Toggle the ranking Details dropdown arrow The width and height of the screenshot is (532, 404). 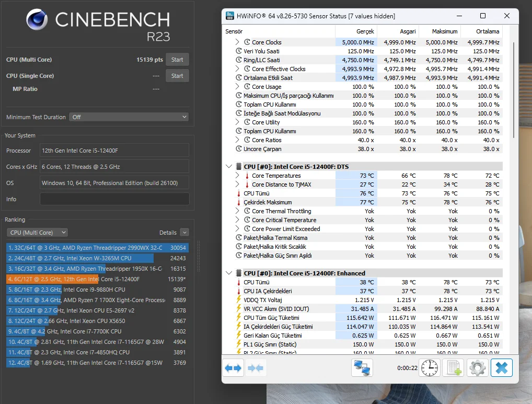[x=184, y=233]
